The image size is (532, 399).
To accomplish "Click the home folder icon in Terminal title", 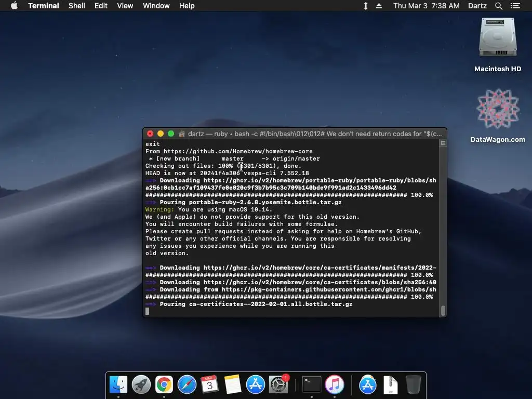I will coord(181,134).
